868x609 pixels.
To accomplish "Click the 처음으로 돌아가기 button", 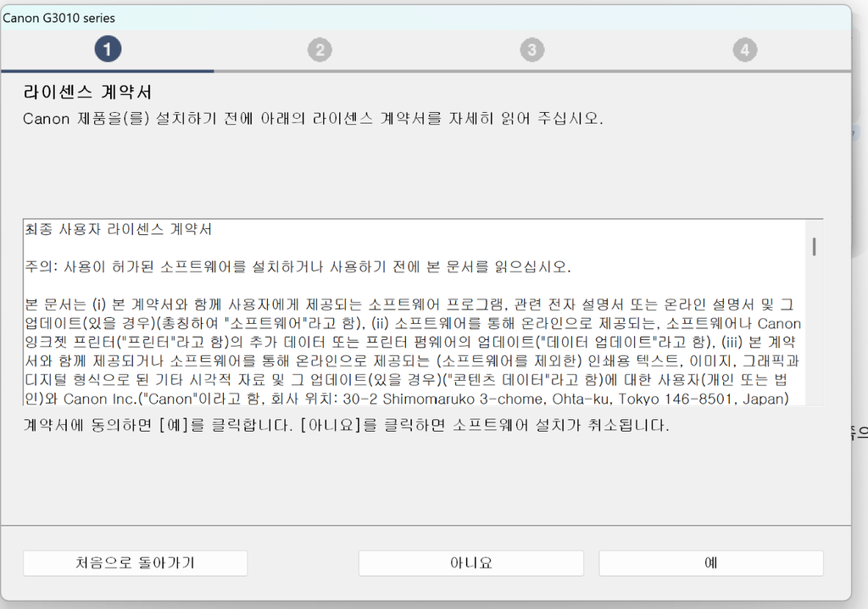I will tap(135, 563).
